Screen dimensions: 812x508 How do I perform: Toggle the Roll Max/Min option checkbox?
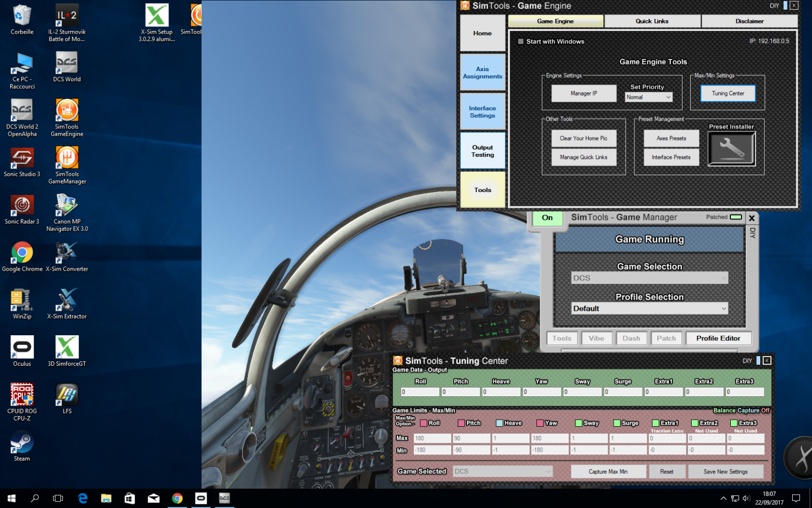point(423,423)
